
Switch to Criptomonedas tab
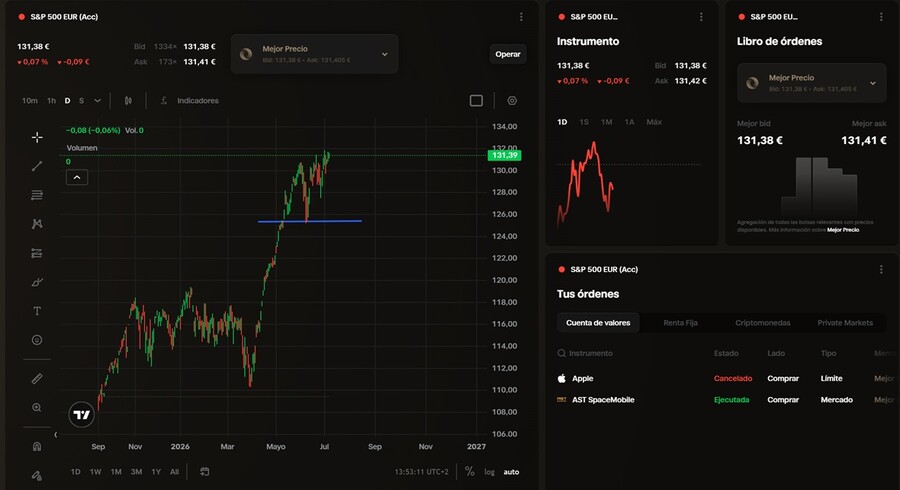[762, 322]
